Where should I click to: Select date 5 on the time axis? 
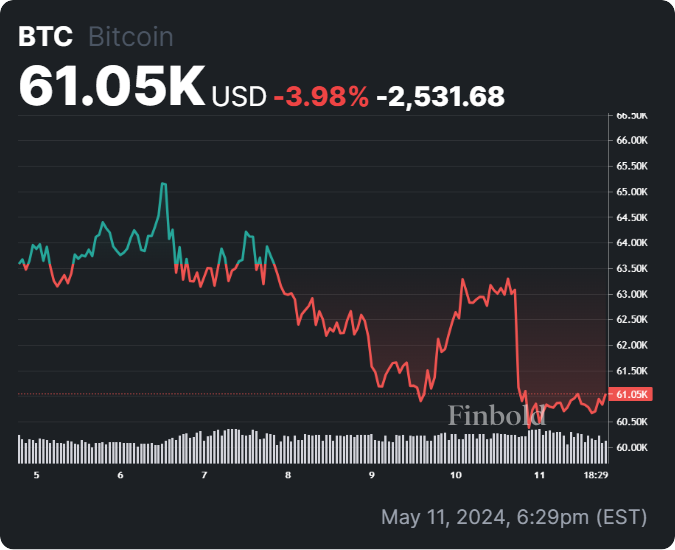[36, 475]
